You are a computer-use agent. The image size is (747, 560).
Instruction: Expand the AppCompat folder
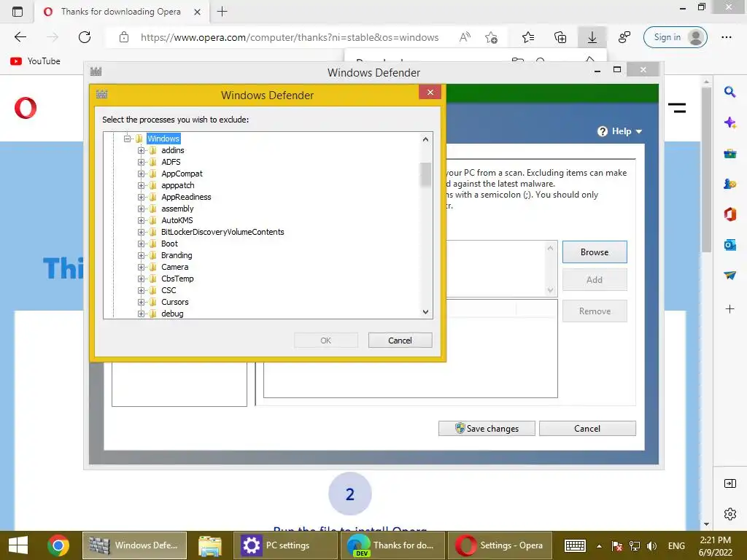141,174
